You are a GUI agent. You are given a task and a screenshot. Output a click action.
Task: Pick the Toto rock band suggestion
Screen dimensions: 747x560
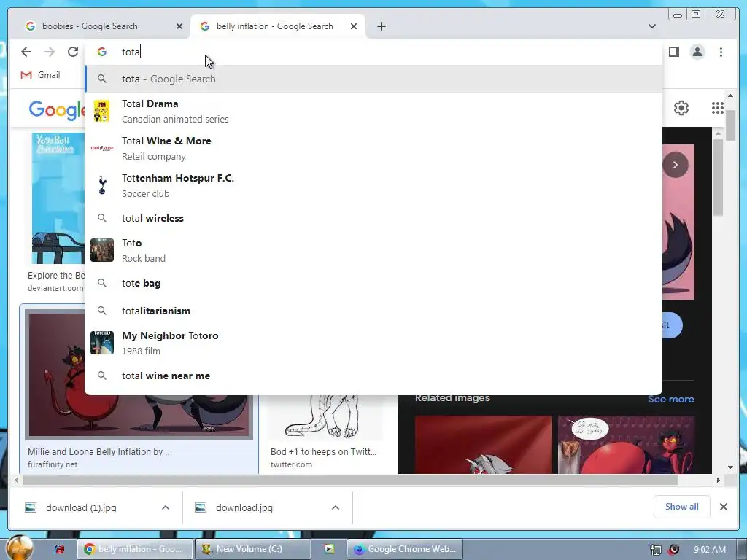pyautogui.click(x=373, y=251)
